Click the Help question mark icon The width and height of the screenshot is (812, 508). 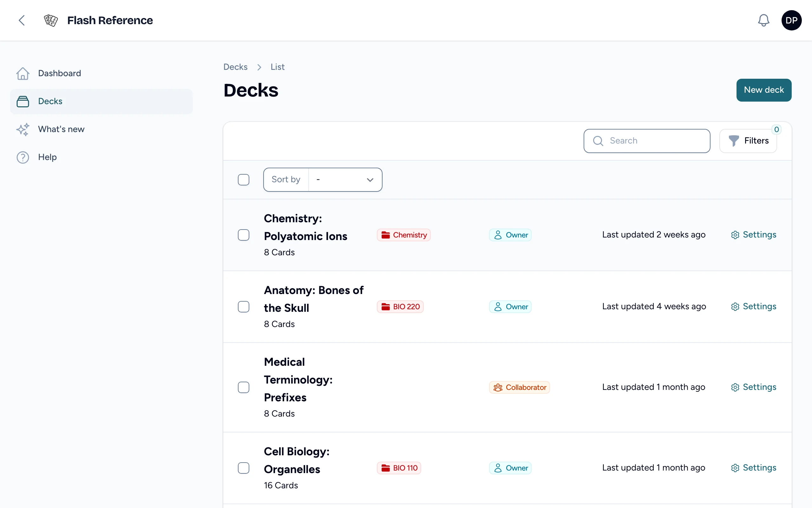coord(23,157)
